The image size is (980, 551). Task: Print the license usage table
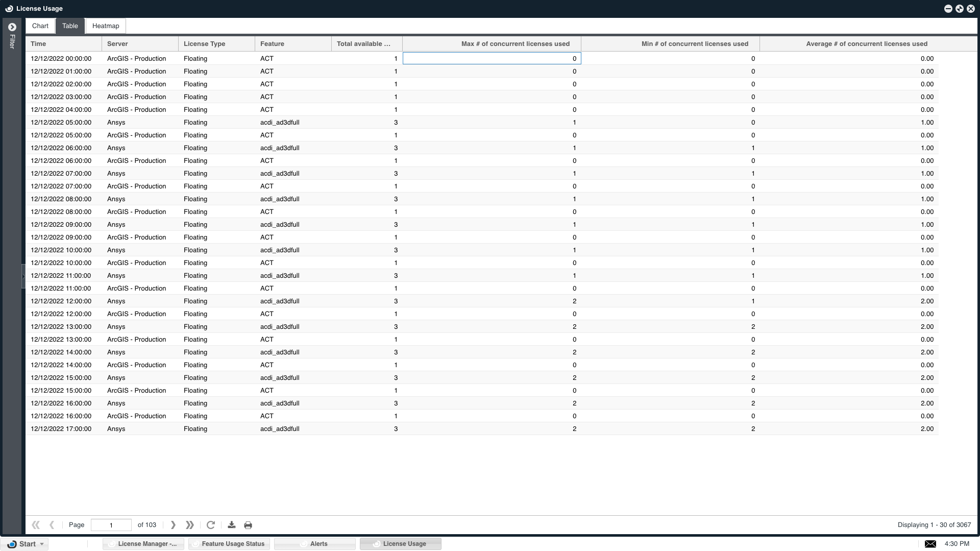tap(248, 525)
